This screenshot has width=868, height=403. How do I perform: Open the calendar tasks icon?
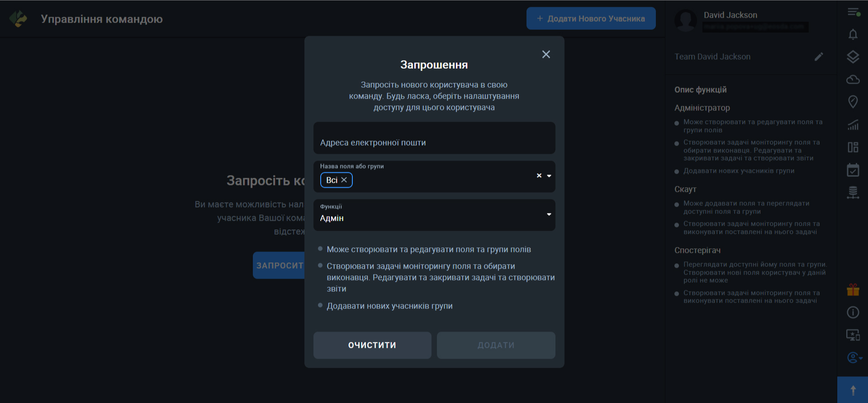click(x=853, y=170)
